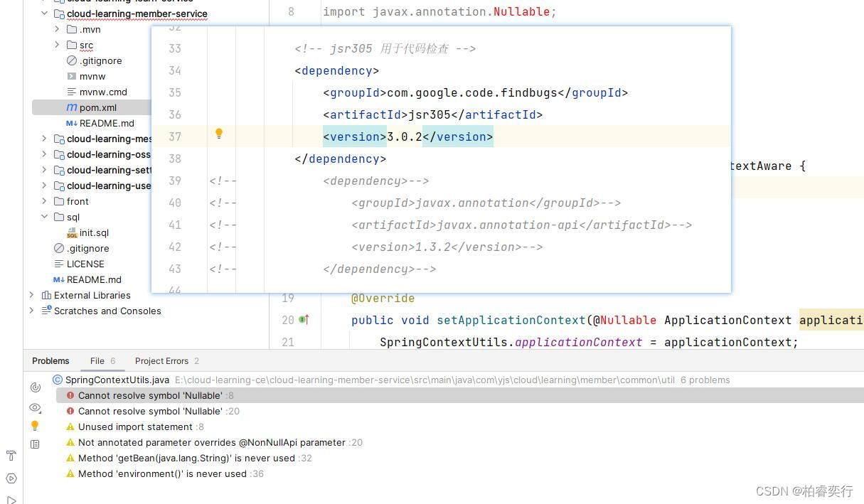Select LICENSE in project tree

[85, 264]
